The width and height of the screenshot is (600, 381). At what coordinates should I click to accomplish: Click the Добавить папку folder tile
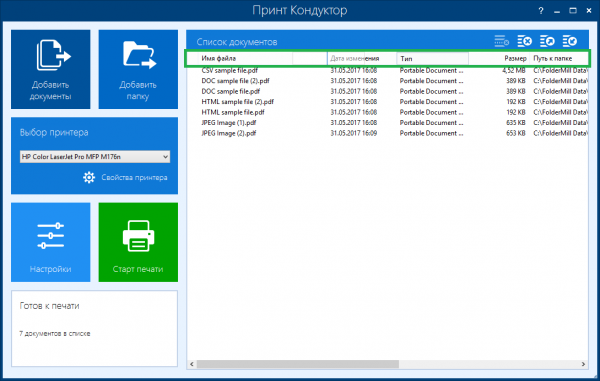tap(138, 69)
